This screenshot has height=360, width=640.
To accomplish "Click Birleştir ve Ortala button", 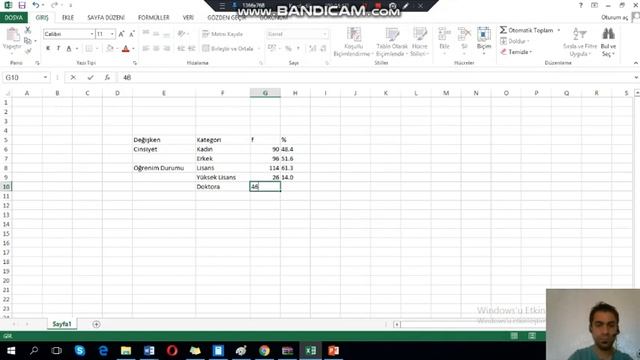I will (228, 49).
